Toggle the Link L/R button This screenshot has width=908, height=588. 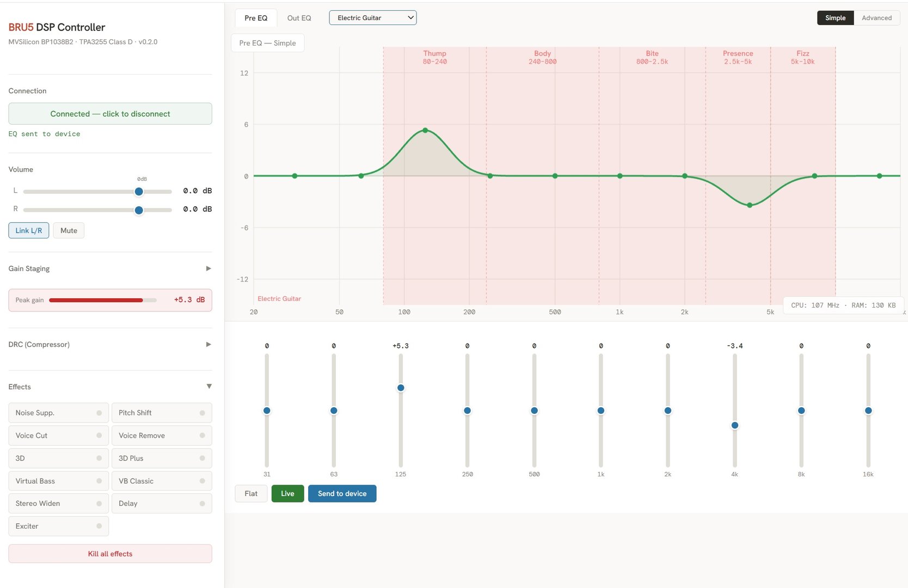point(29,230)
